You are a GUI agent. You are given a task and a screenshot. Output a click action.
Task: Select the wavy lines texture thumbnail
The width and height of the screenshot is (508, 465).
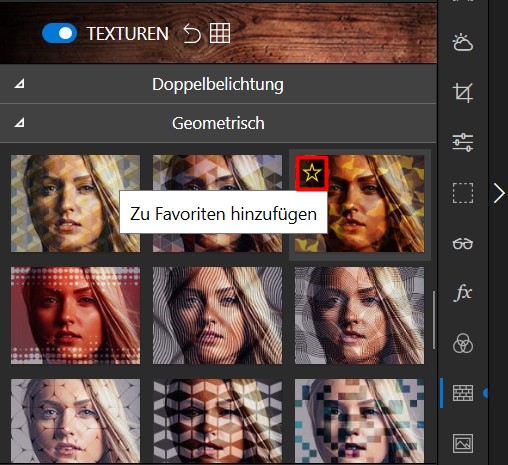(x=217, y=315)
